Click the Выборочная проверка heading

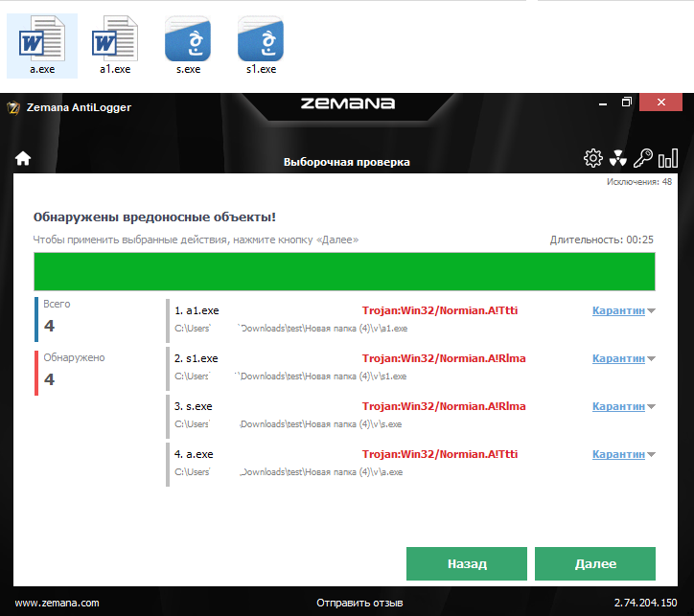click(x=347, y=162)
